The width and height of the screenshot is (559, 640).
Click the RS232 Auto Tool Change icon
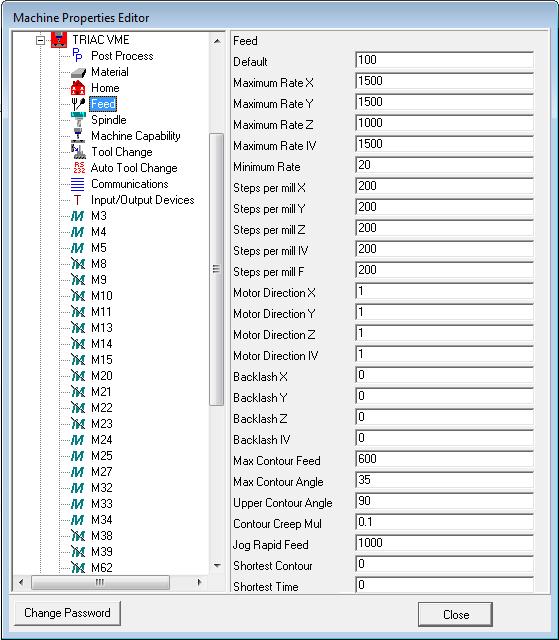pyautogui.click(x=78, y=168)
